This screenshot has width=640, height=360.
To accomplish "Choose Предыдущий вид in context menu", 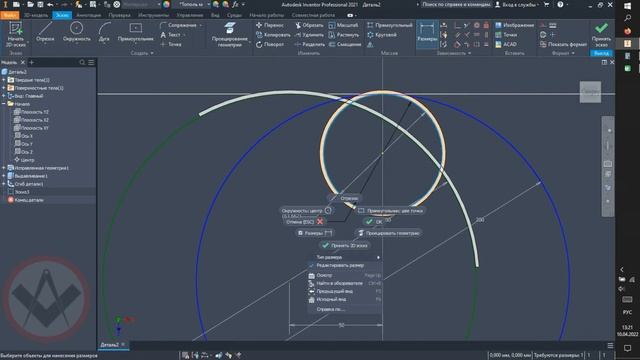I will tap(345, 291).
